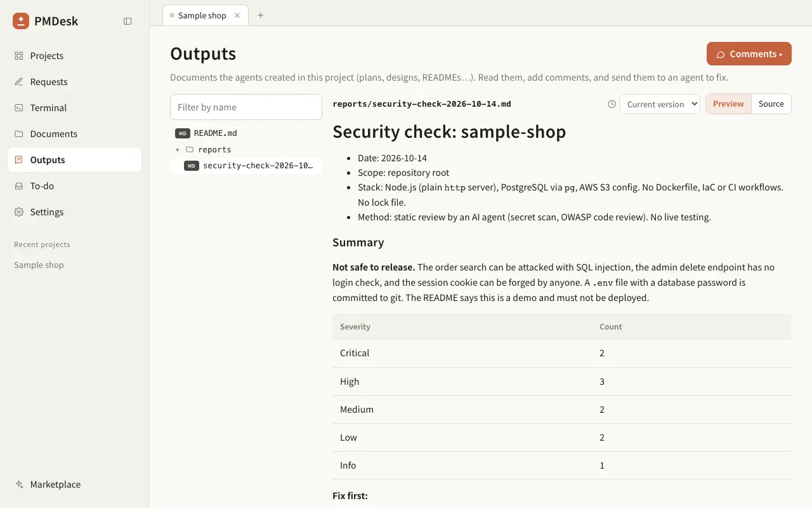
Task: Focus the Filter by name field
Action: 246,107
